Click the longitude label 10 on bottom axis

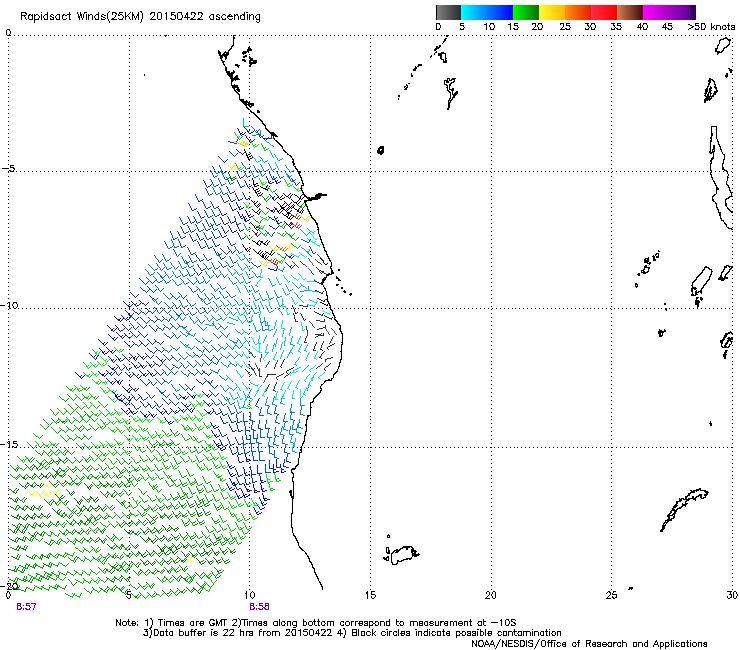tap(249, 595)
